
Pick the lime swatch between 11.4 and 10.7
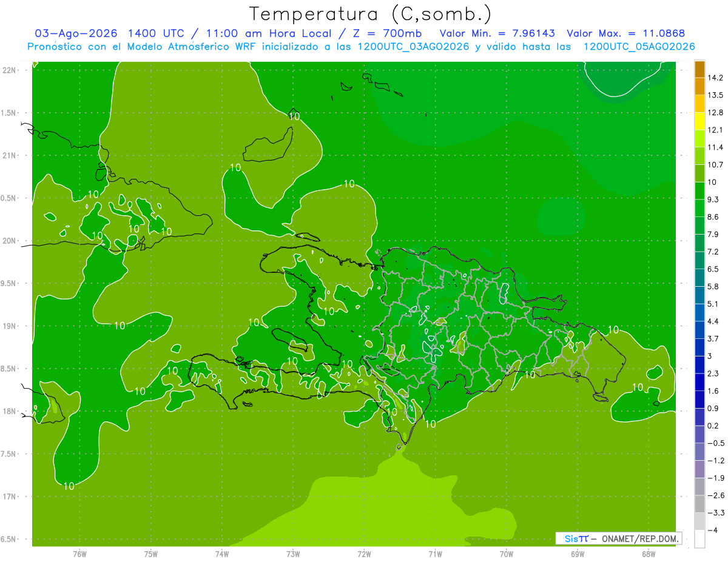tap(699, 156)
